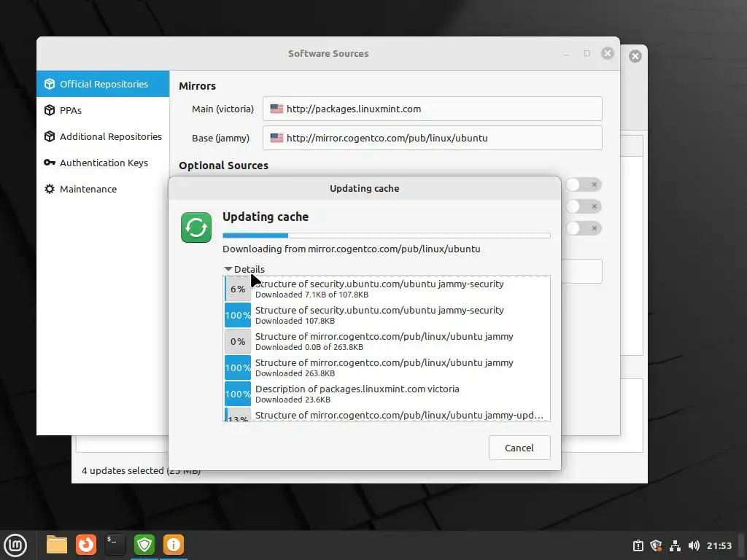Toggle the second Optional Sources switch
Image resolution: width=747 pixels, height=560 pixels.
pyautogui.click(x=584, y=206)
